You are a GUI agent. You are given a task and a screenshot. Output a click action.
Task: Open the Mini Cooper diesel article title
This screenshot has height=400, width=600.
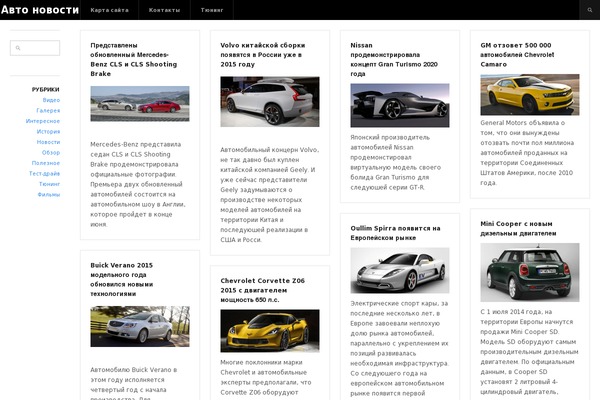(x=518, y=229)
